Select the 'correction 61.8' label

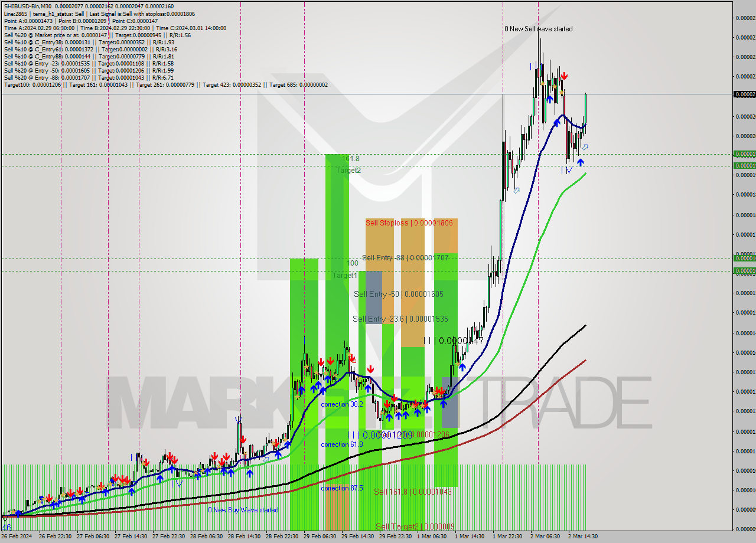[x=342, y=444]
